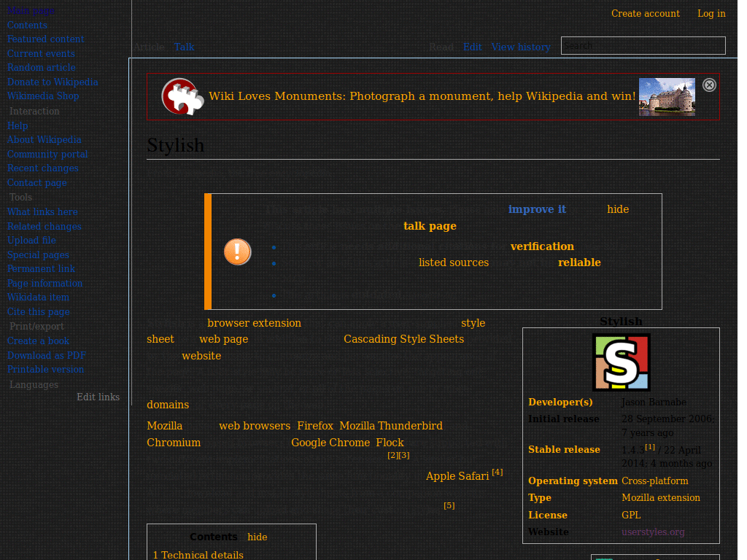
Task: Open the talk page link in notice
Action: click(430, 226)
